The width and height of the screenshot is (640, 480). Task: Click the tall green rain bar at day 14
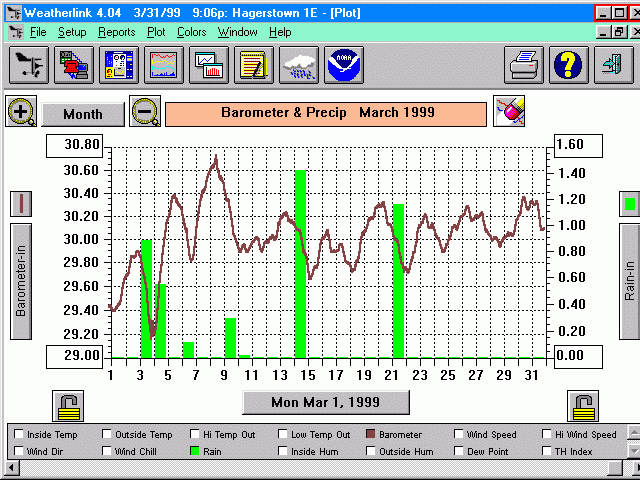(x=300, y=264)
